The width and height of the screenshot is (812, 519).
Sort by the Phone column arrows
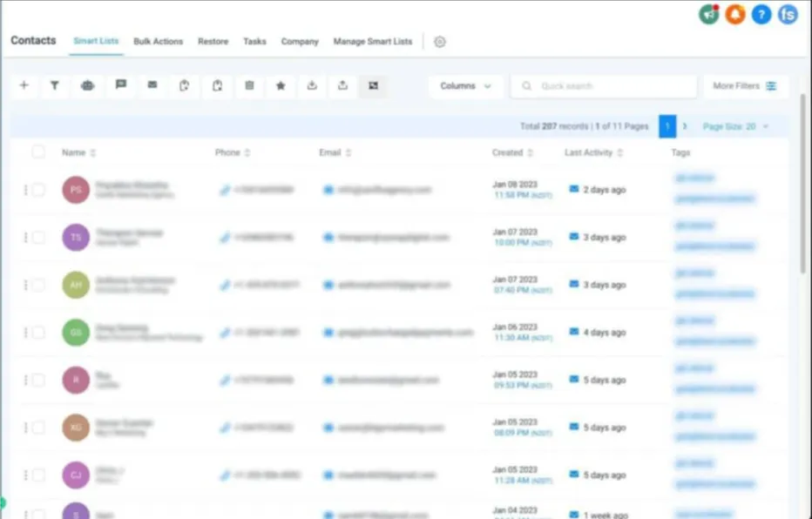[x=247, y=152]
